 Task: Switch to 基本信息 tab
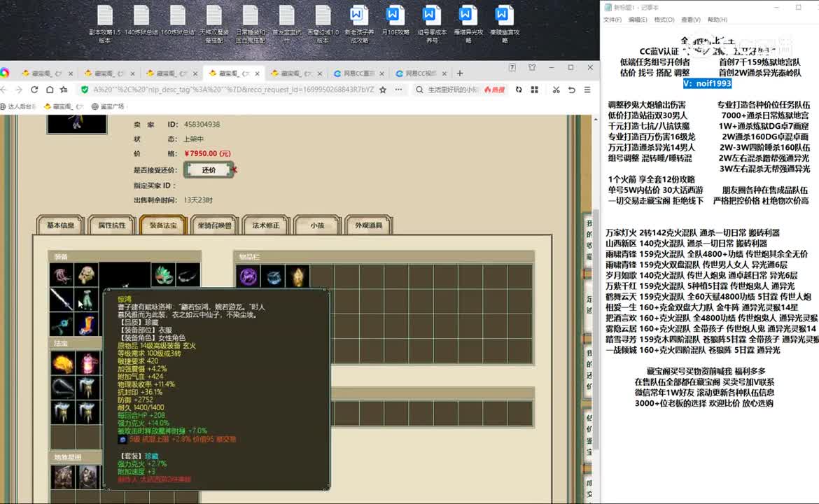click(x=61, y=225)
